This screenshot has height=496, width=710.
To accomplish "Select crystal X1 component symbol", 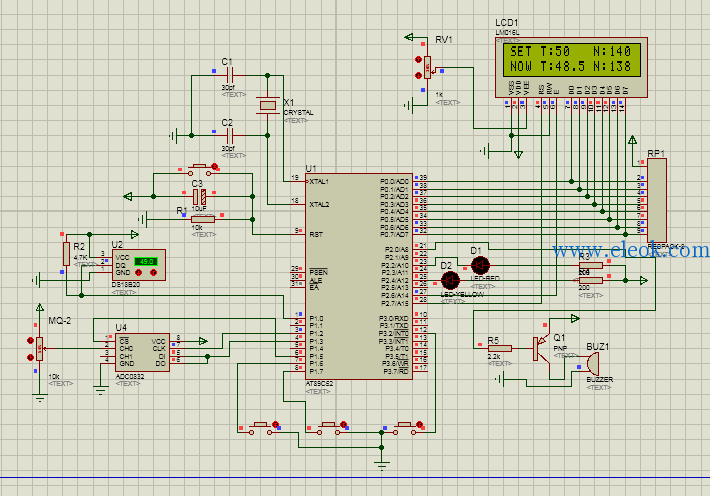I will (268, 106).
